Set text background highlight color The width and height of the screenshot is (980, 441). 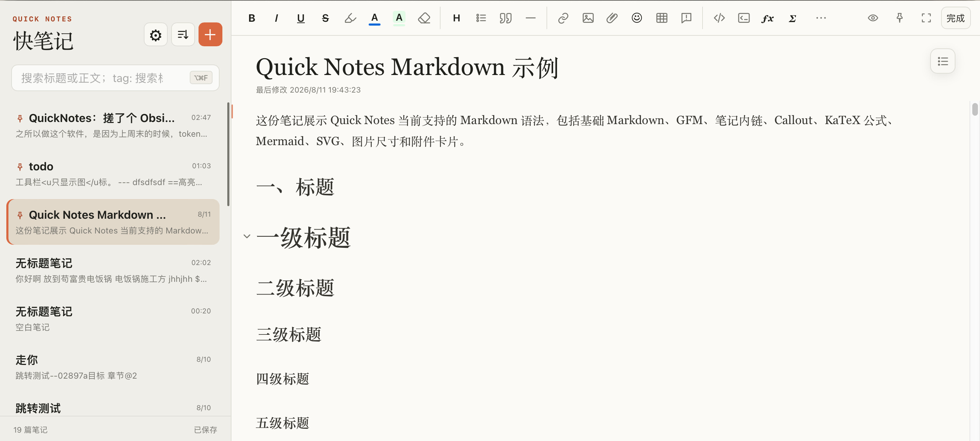click(x=399, y=18)
